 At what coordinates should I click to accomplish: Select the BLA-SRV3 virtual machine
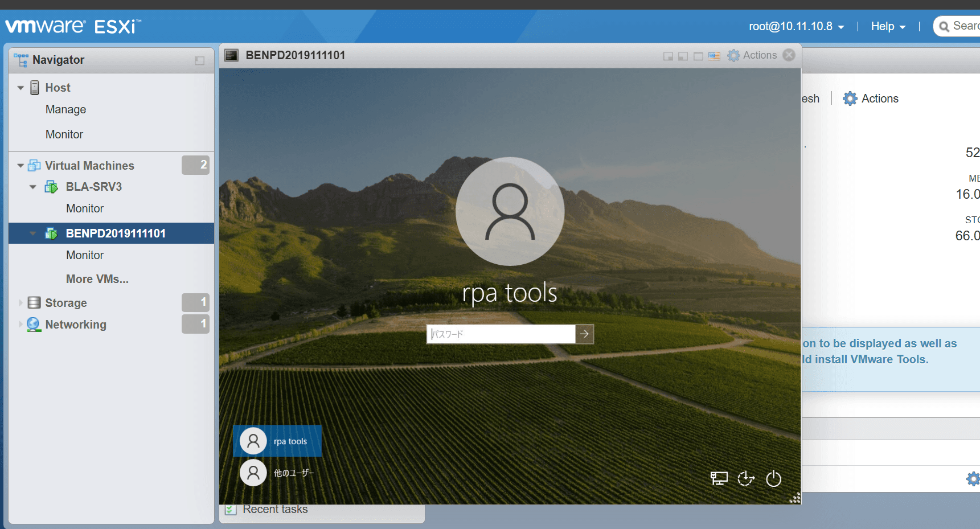(93, 187)
